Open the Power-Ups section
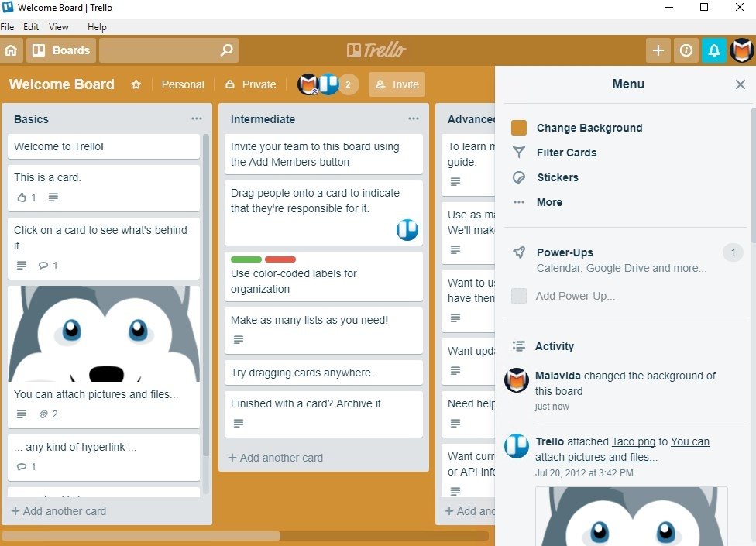This screenshot has height=546, width=756. [x=565, y=252]
